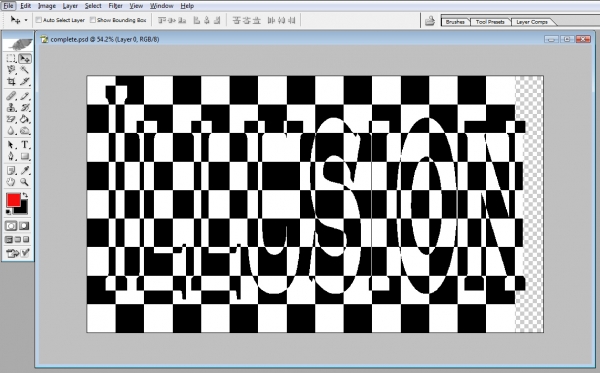
Task: Select the Hand tool
Action: pyautogui.click(x=11, y=182)
